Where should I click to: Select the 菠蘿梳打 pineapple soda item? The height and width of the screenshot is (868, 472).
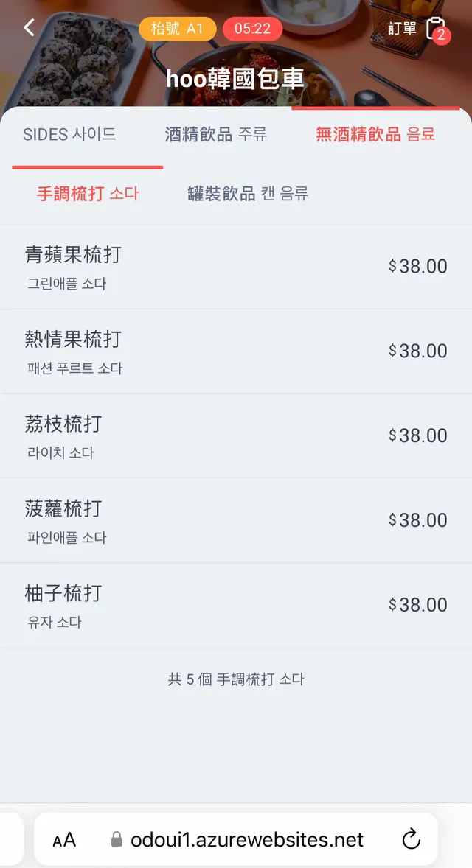(x=236, y=521)
